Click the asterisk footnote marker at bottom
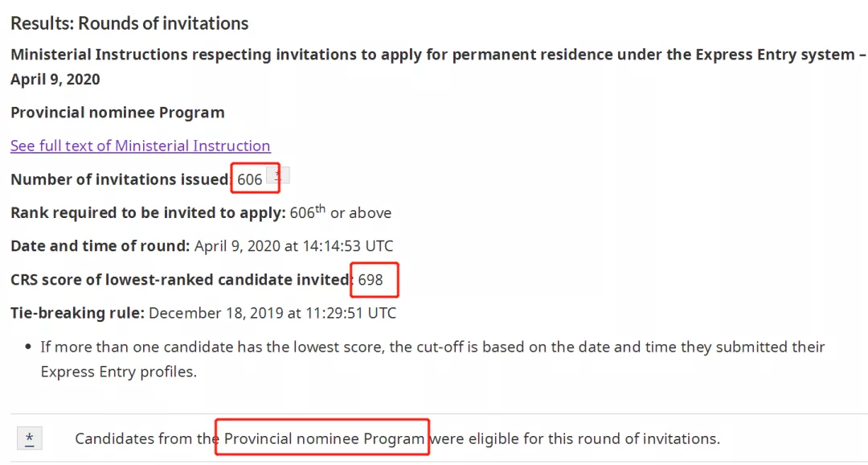Image resolution: width=868 pixels, height=465 pixels. click(x=30, y=438)
